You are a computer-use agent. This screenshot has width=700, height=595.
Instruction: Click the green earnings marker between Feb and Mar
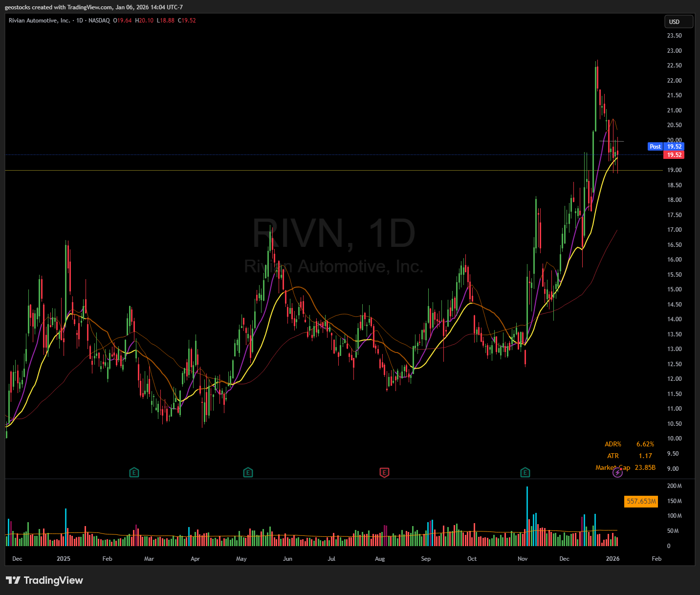pos(134,473)
